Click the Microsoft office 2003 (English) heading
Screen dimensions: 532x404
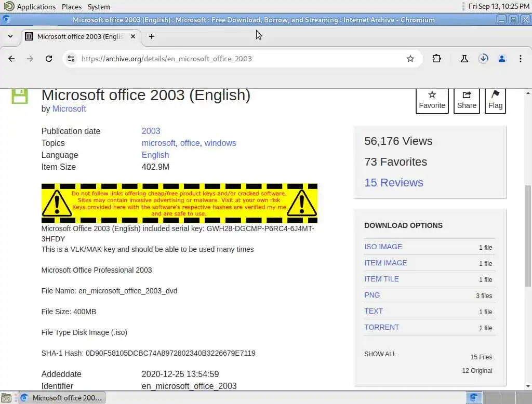click(x=146, y=95)
